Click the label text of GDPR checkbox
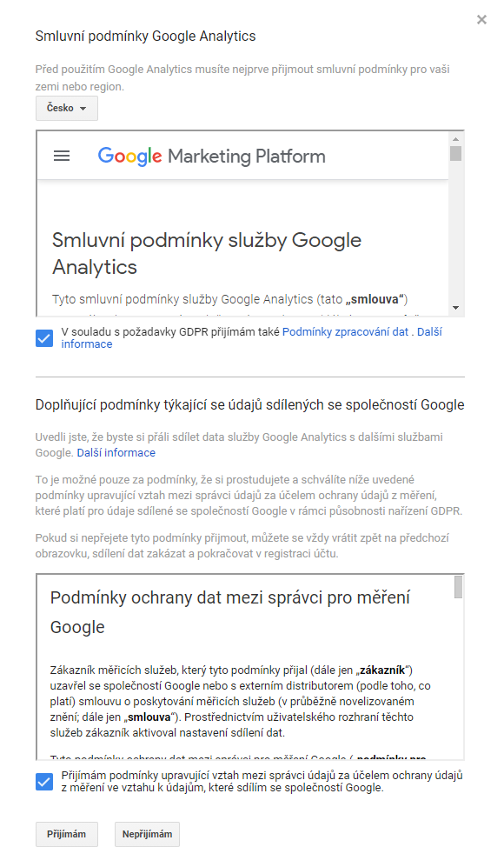Image resolution: width=504 pixels, height=867 pixels. pos(251,337)
